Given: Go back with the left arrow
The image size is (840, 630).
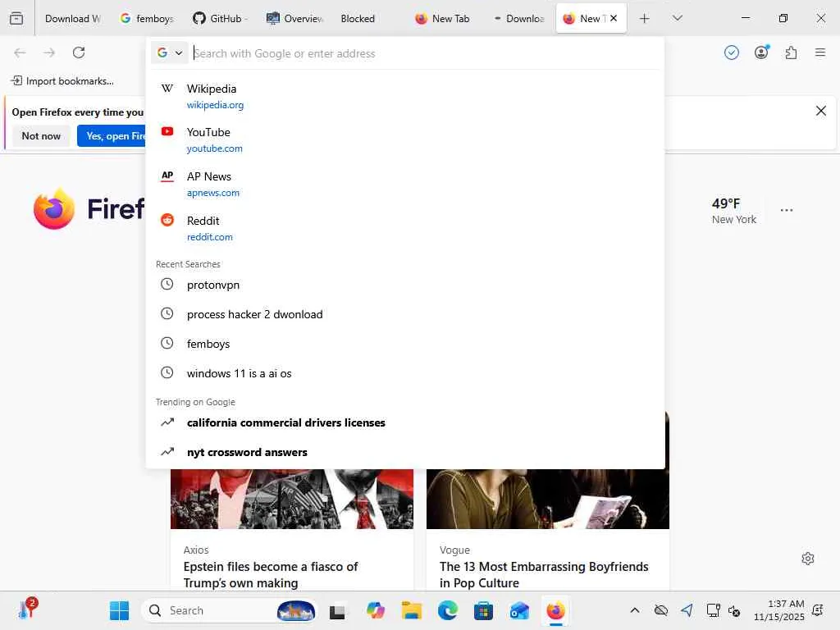Looking at the screenshot, I should click(20, 52).
